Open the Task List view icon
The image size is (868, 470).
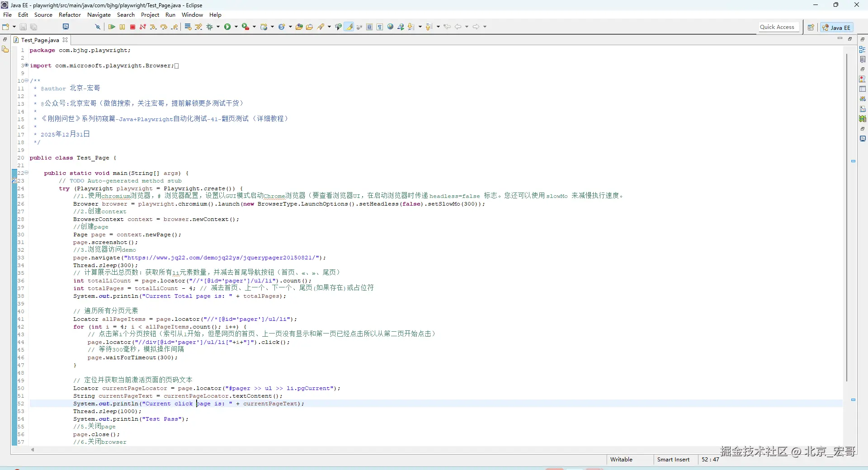863,59
